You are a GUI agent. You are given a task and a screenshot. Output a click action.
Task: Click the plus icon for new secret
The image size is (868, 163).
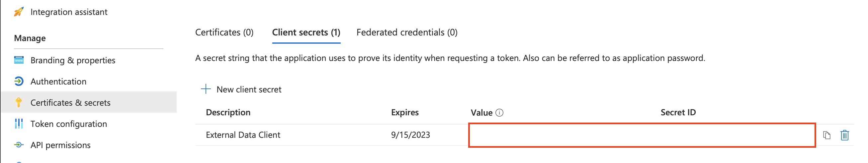pos(206,89)
